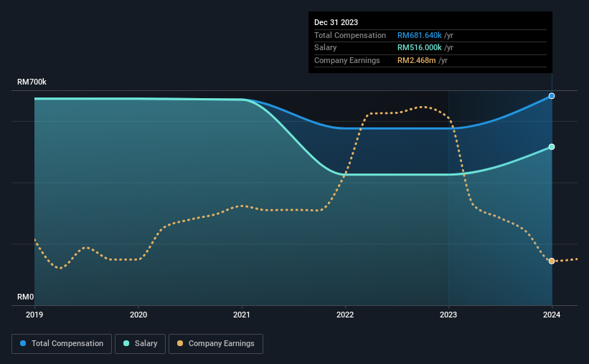Click the blue Total Compensation data point at 2024

click(x=552, y=96)
